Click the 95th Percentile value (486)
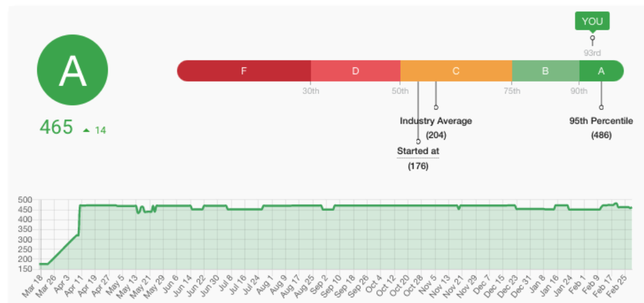Image resolution: width=644 pixels, height=303 pixels. [x=601, y=135]
